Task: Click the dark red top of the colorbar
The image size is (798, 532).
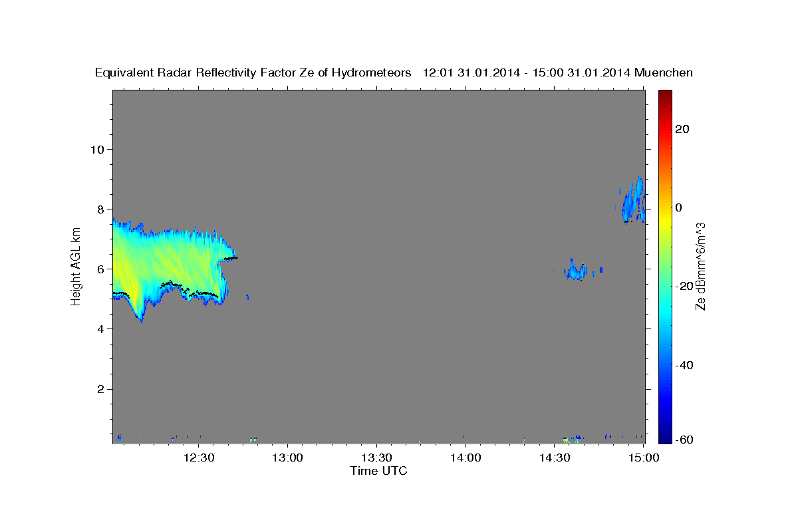Action: pos(665,95)
